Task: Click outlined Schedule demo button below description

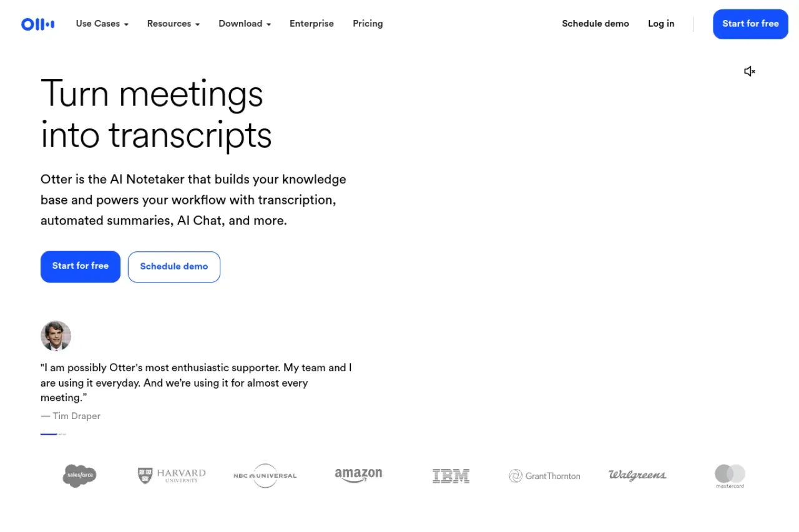Action: [x=174, y=267]
